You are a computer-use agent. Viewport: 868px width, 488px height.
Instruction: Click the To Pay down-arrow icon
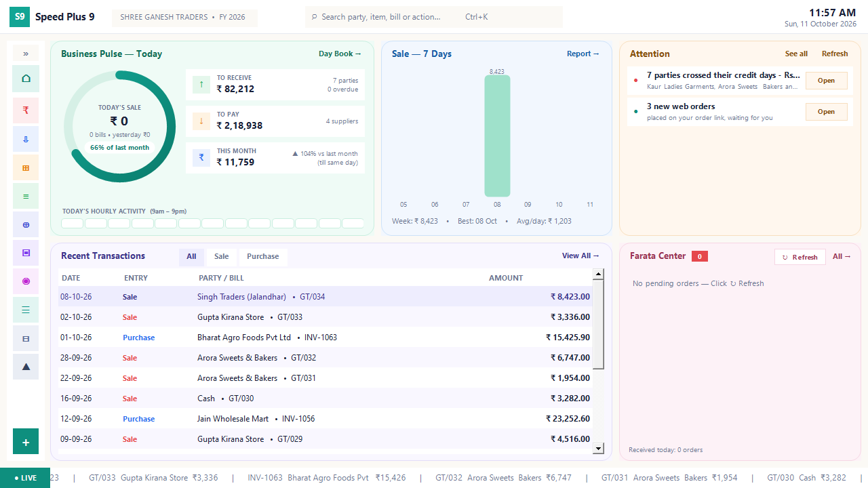click(x=201, y=121)
